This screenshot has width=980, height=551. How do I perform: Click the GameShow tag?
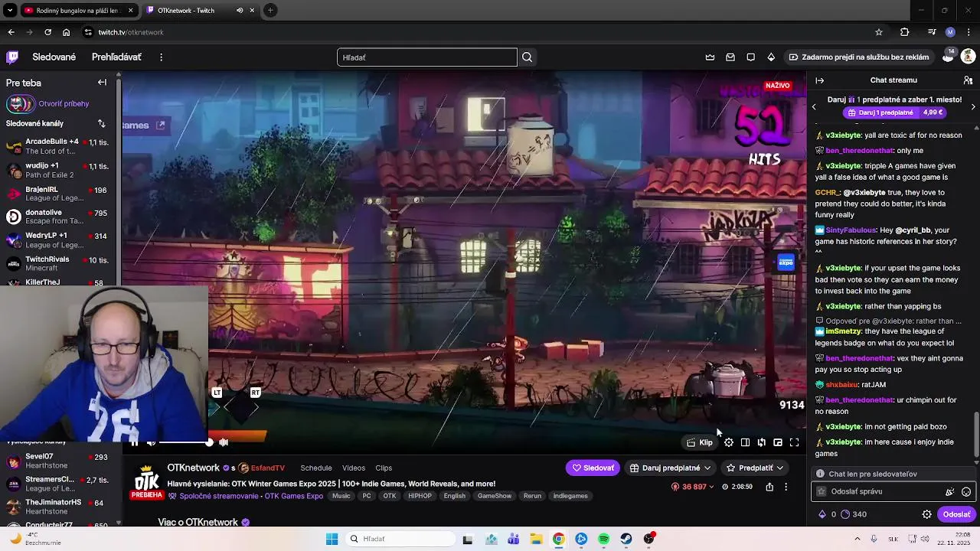pyautogui.click(x=495, y=496)
